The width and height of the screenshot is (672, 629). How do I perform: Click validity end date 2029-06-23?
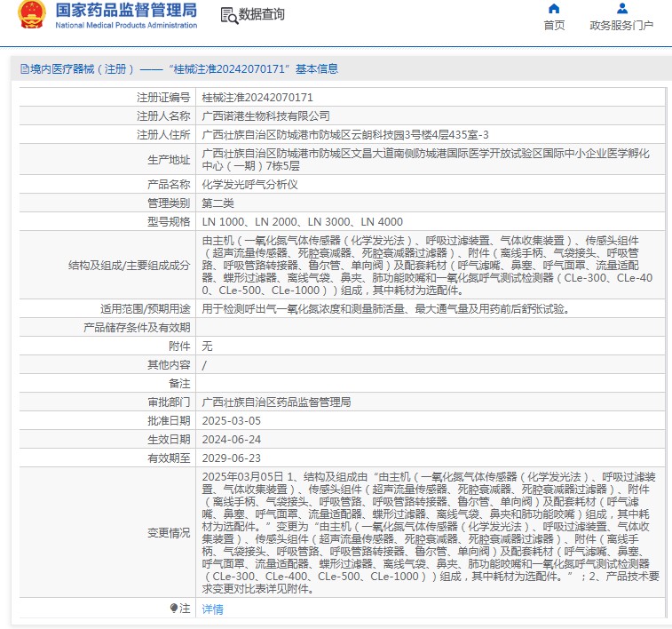(x=232, y=458)
